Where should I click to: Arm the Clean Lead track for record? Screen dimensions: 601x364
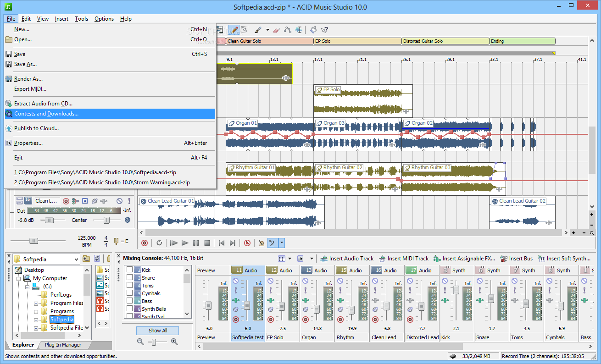[x=66, y=201]
